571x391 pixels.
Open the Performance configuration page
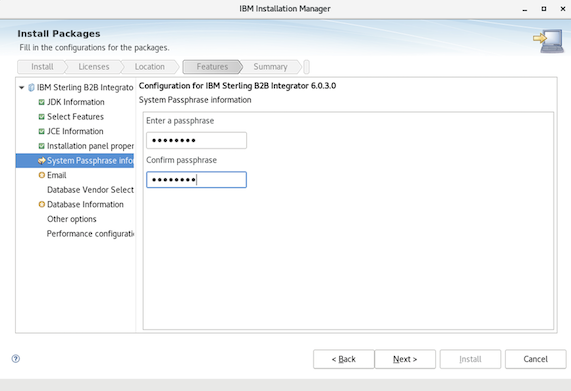pos(90,233)
